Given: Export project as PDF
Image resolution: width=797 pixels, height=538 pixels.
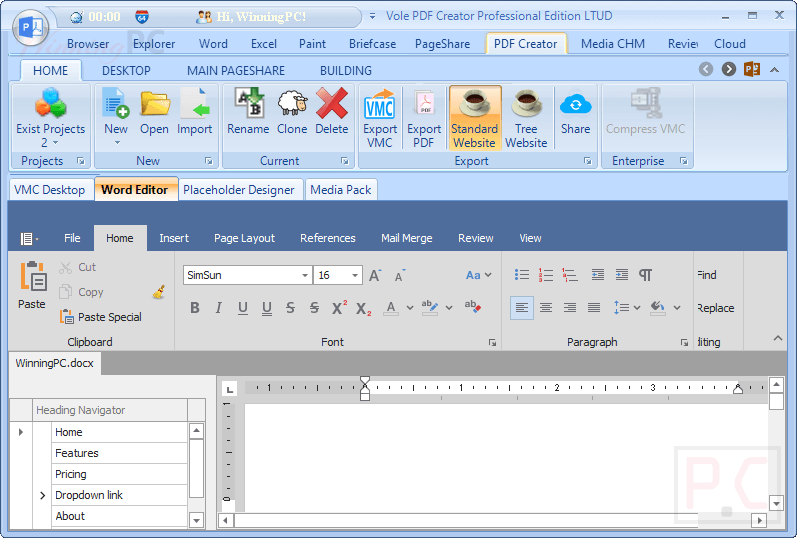Looking at the screenshot, I should click(x=424, y=118).
